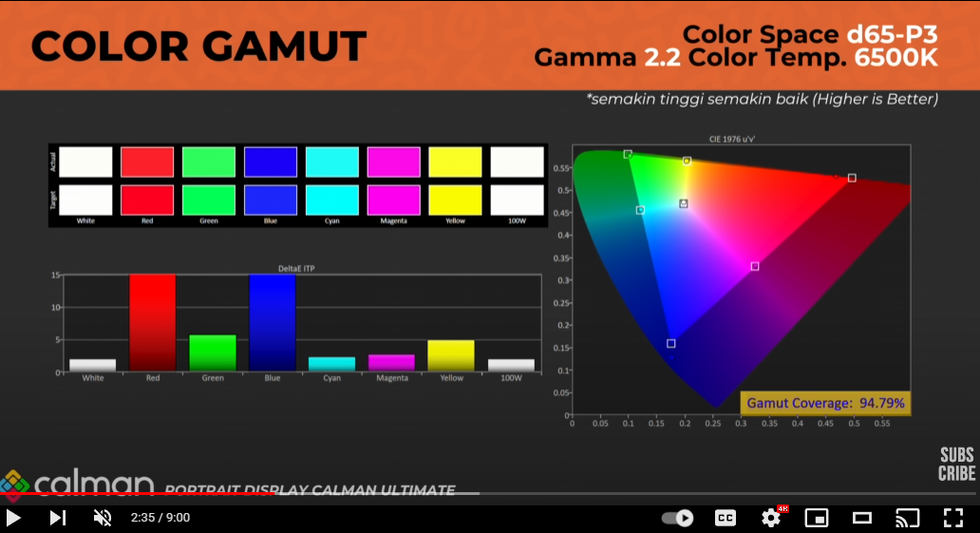This screenshot has height=533, width=980.
Task: Click the COLOR GAMUT heading
Action: click(198, 47)
